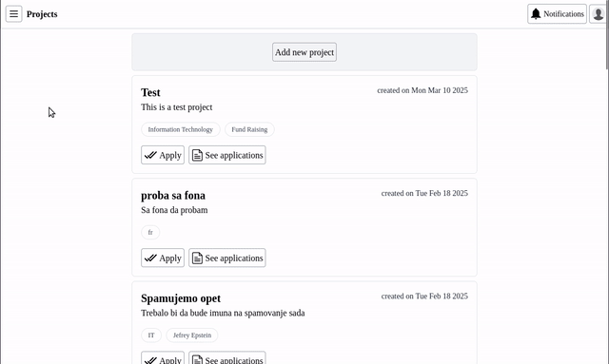Click the bell icon in Notifications
Viewport: 609px width, 364px height.
click(536, 14)
